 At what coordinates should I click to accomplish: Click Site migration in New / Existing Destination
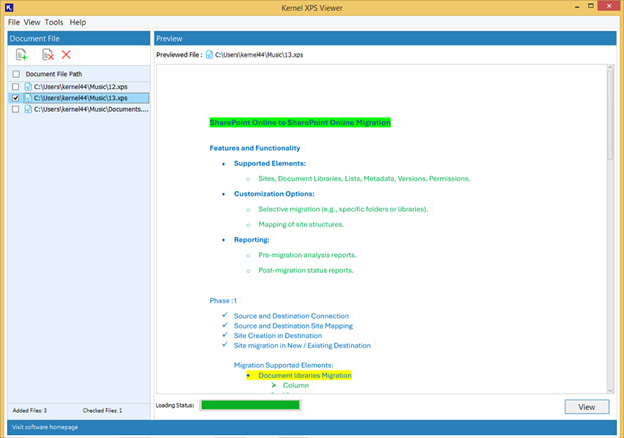(302, 345)
